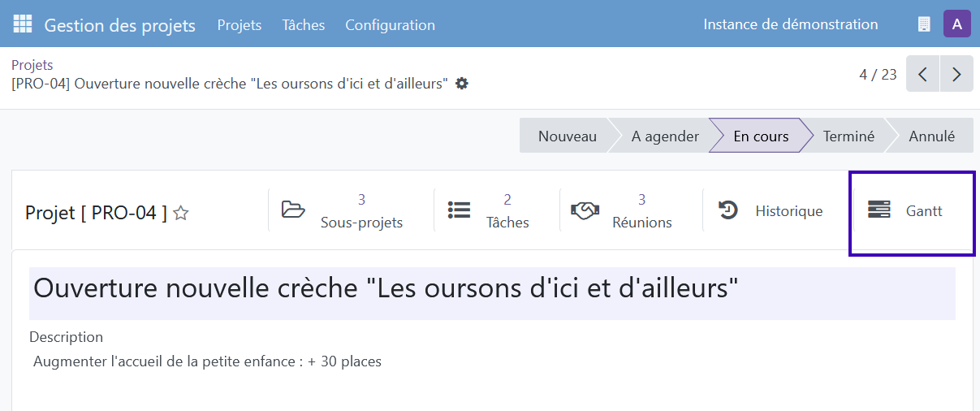Viewport: 980px width, 411px height.
Task: Set project stage to Terminé
Action: pyautogui.click(x=848, y=136)
